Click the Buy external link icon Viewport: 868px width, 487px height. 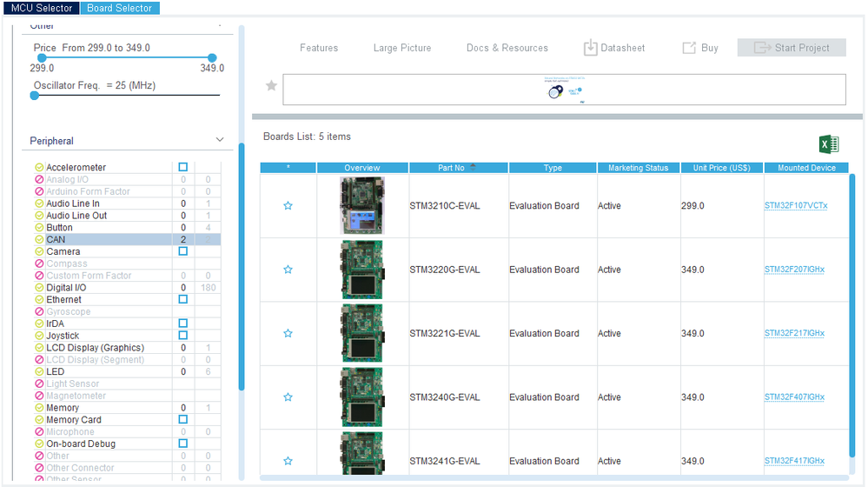point(689,48)
